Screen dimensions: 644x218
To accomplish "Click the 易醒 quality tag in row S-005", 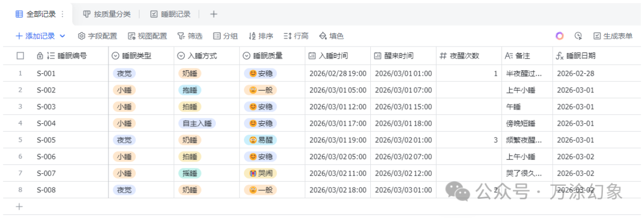I will pyautogui.click(x=261, y=140).
